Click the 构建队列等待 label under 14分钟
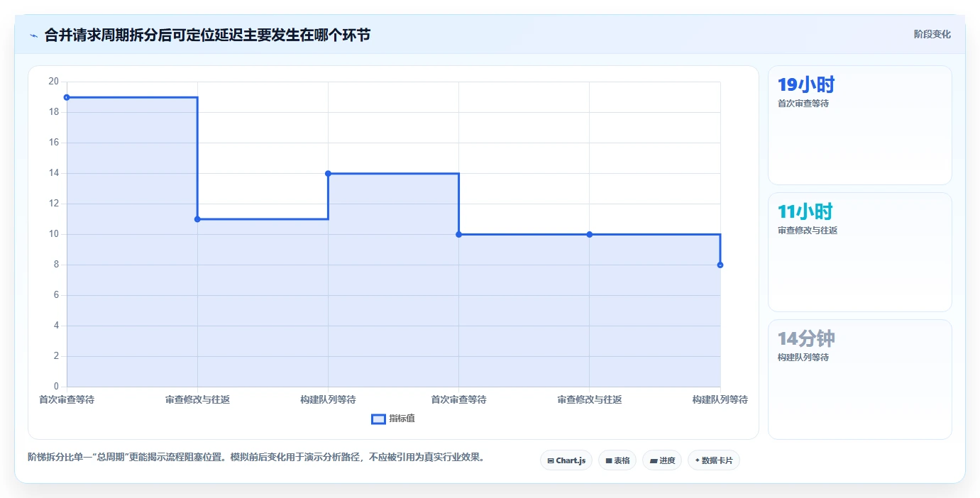 pyautogui.click(x=803, y=358)
